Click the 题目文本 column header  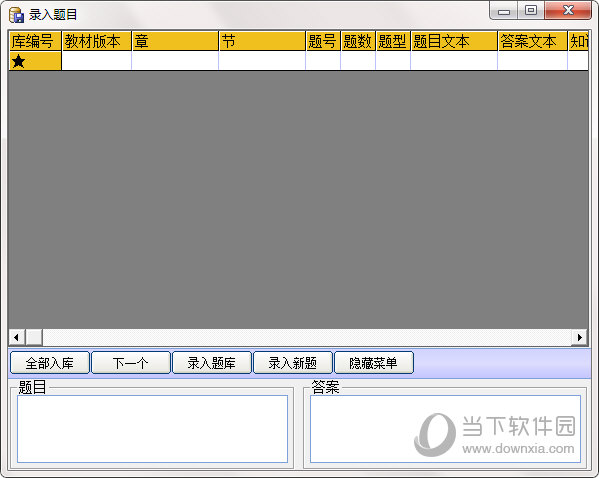(x=454, y=41)
